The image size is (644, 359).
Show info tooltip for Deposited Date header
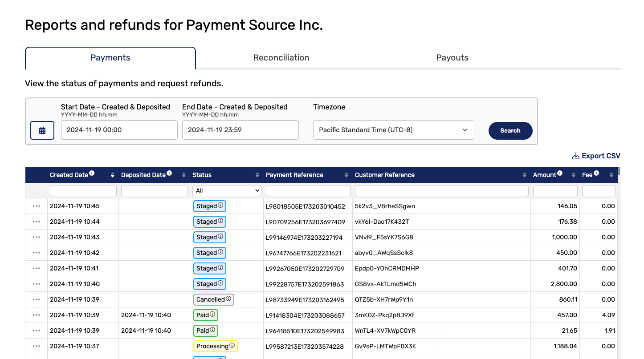click(169, 173)
